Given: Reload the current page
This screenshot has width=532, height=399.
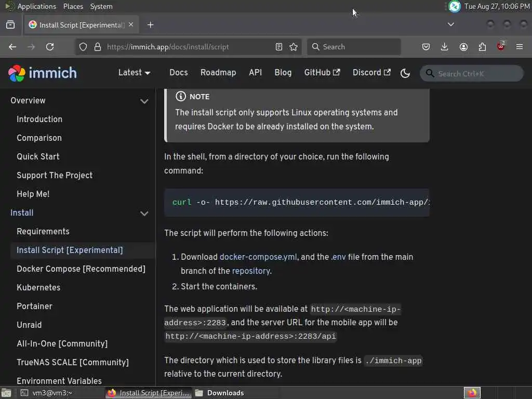Looking at the screenshot, I should click(50, 47).
